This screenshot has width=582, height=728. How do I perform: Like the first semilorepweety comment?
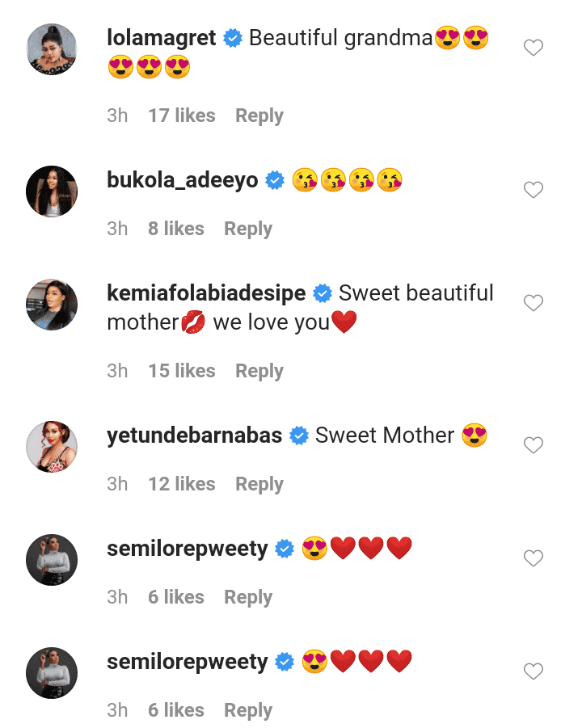pyautogui.click(x=533, y=558)
